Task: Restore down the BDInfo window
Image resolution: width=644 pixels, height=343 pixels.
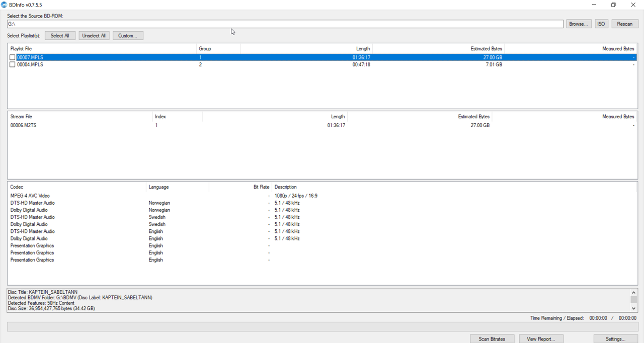Action: pos(613,5)
